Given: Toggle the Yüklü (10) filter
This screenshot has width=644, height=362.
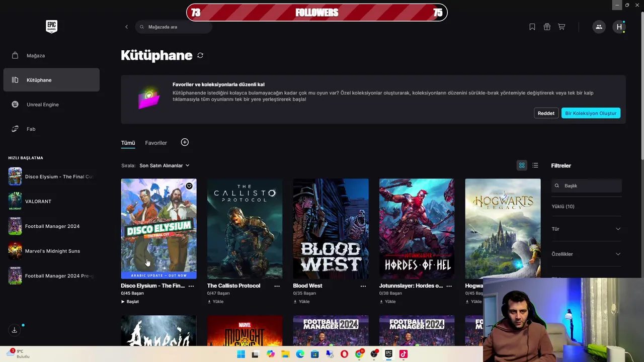Looking at the screenshot, I should coord(563,206).
